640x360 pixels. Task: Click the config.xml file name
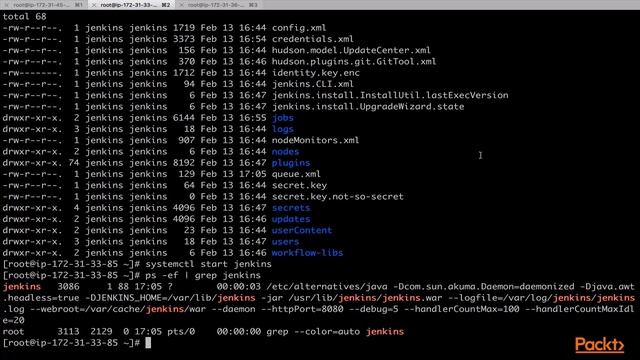(299, 28)
